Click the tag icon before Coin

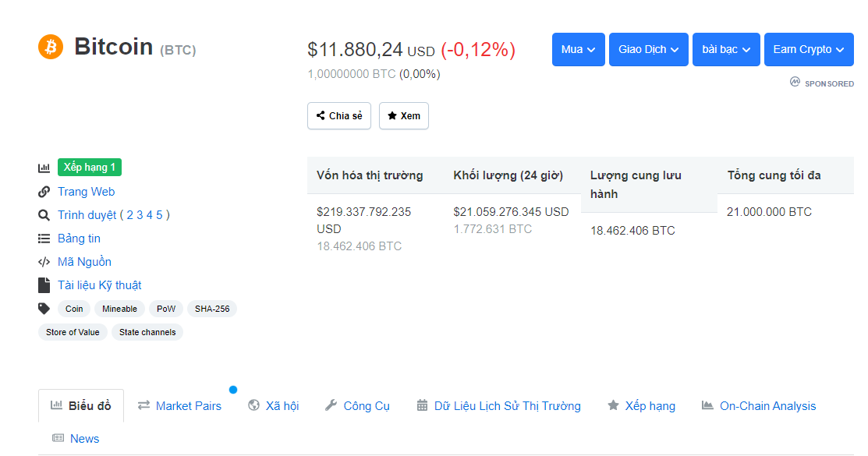44,308
